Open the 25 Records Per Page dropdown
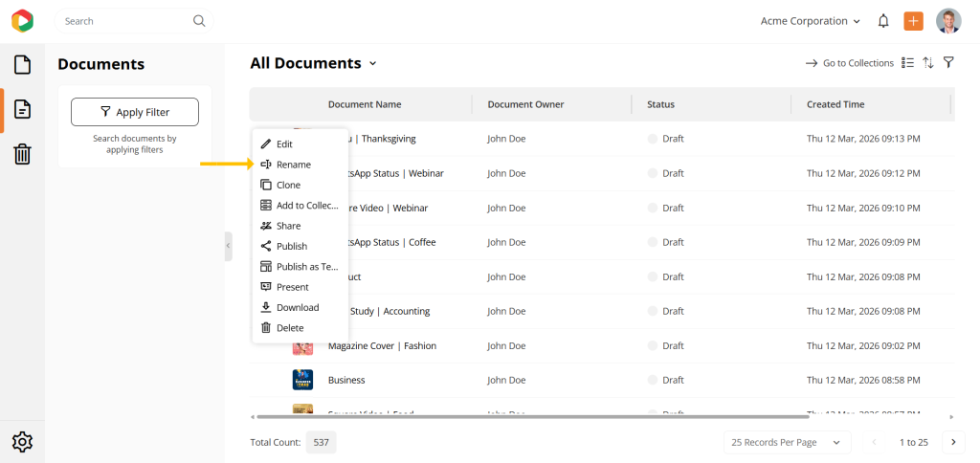The image size is (980, 463). tap(787, 442)
